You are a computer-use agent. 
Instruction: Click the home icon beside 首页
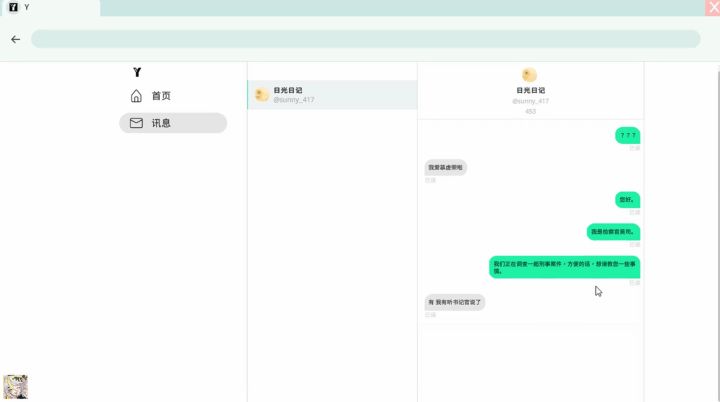[136, 96]
